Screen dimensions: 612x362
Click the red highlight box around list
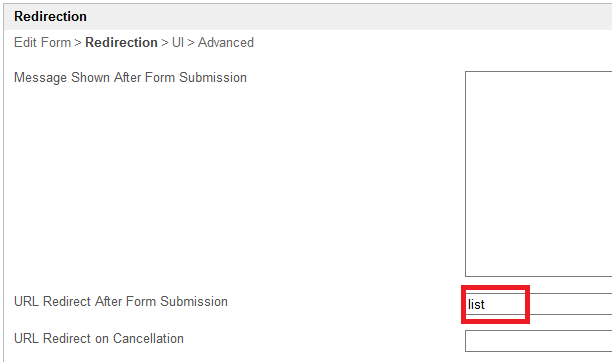coord(495,304)
